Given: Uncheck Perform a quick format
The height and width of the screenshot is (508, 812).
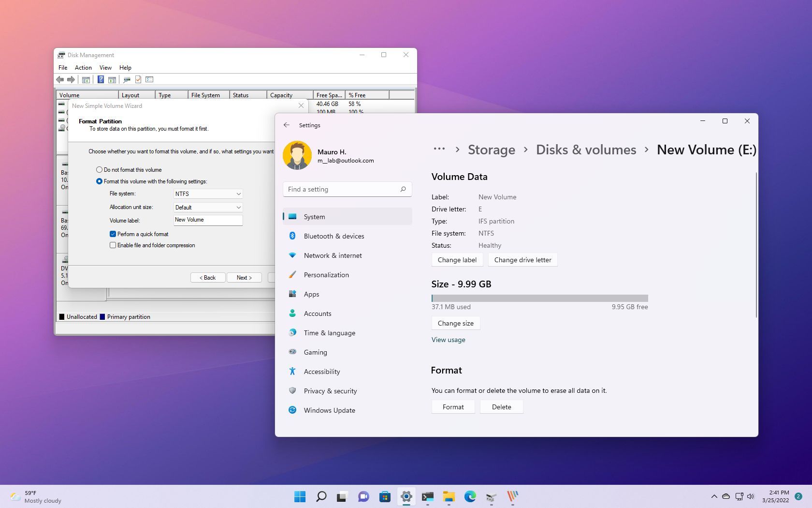Looking at the screenshot, I should click(x=113, y=234).
